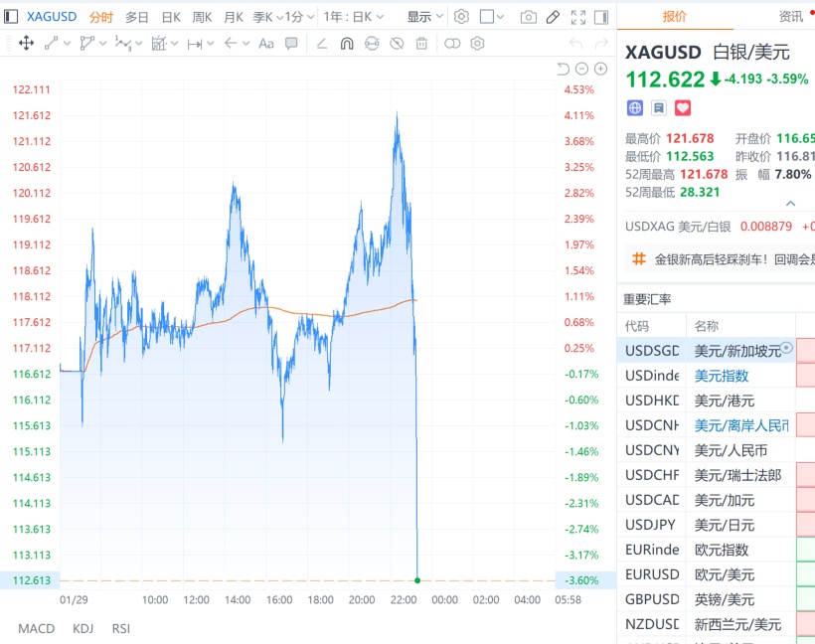The height and width of the screenshot is (644, 815).
Task: Click the MACD indicator button
Action: (37, 628)
